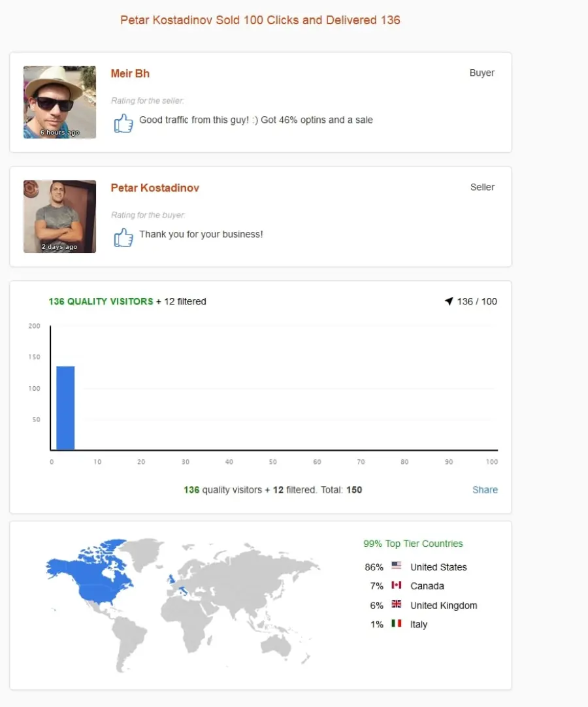Open Petar Kostadinov's profile photo

(x=59, y=216)
